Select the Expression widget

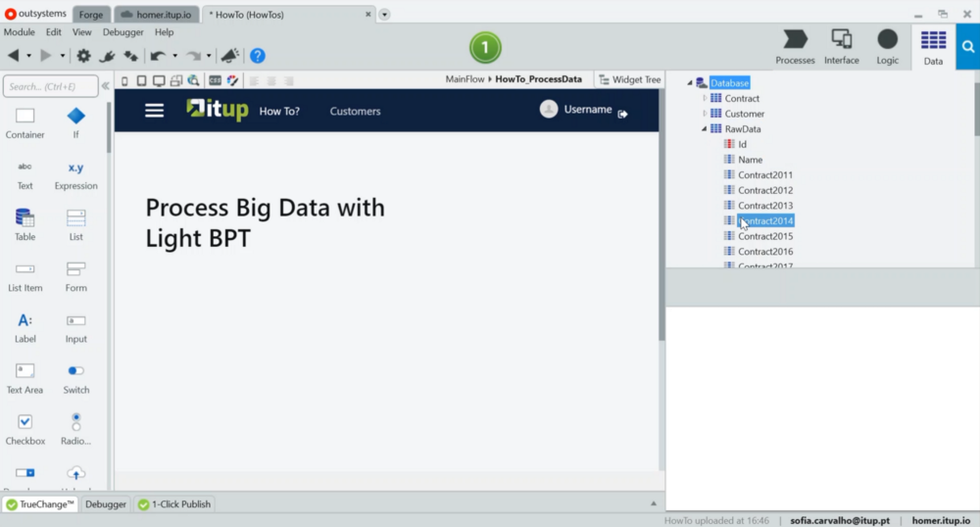point(76,174)
